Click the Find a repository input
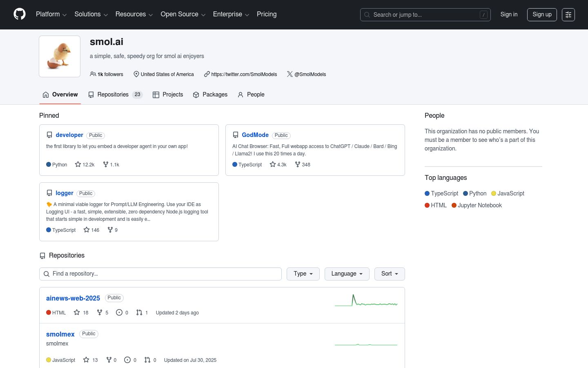The width and height of the screenshot is (588, 368). 160,274
